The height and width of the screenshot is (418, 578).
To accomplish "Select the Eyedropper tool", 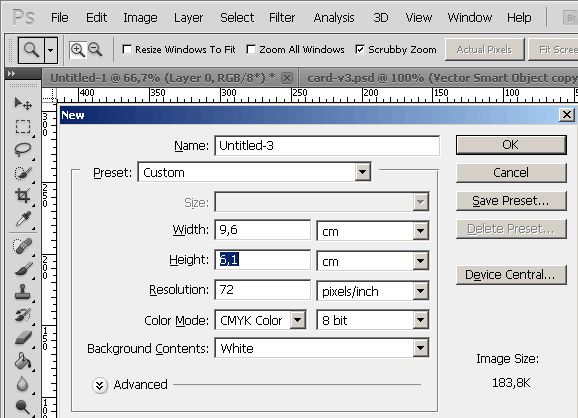I will click(x=23, y=219).
